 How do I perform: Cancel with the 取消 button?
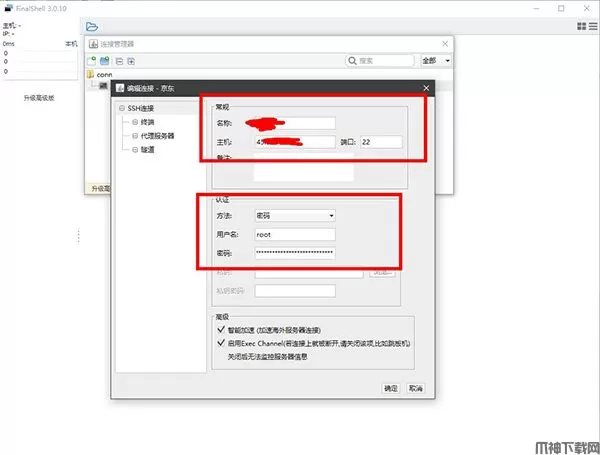click(416, 388)
